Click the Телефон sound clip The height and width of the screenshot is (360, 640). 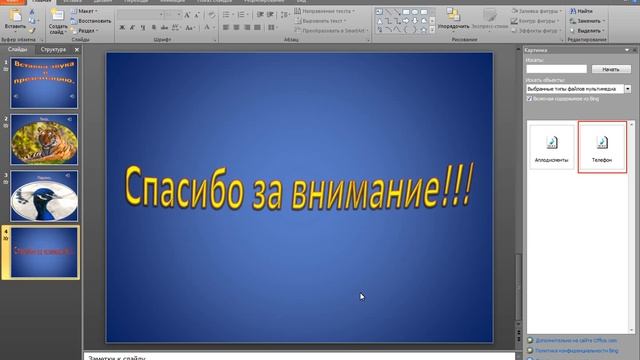click(x=602, y=147)
